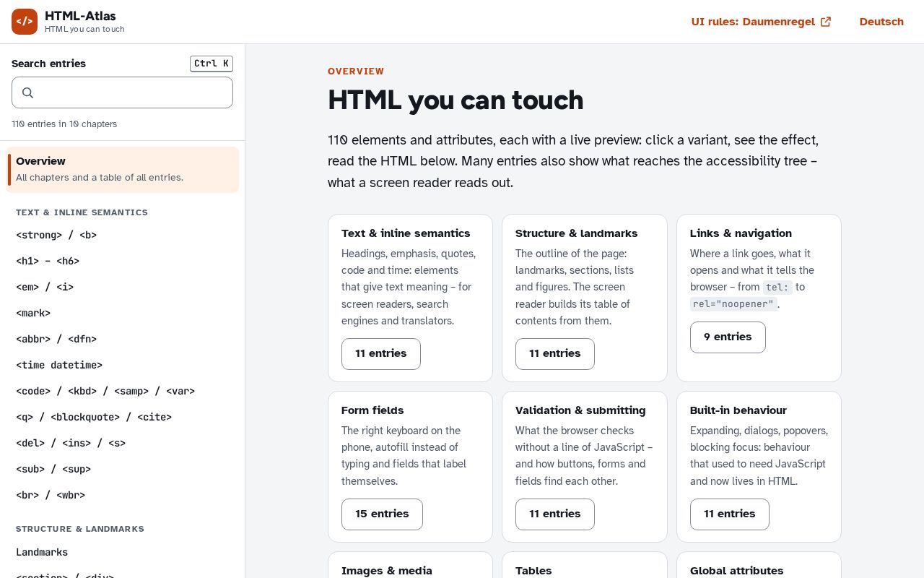Image resolution: width=924 pixels, height=578 pixels.
Task: Click the Built-in behaviour card heading
Action: point(738,410)
